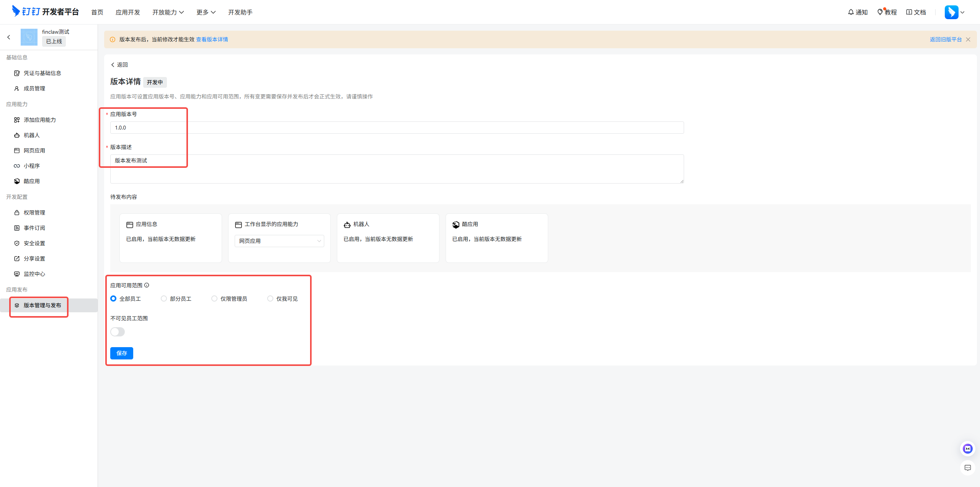Open the tutorial lightbulb icon
Screen dimensions: 980x487
pyautogui.click(x=880, y=12)
